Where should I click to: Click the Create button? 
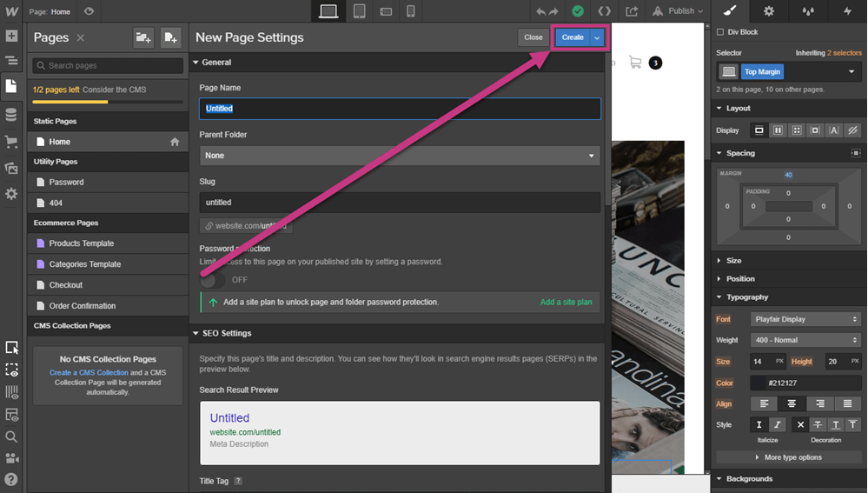click(573, 37)
